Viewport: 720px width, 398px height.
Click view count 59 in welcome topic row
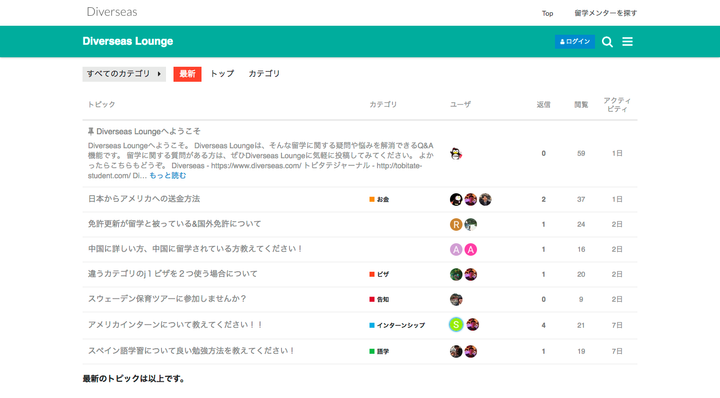tap(581, 153)
